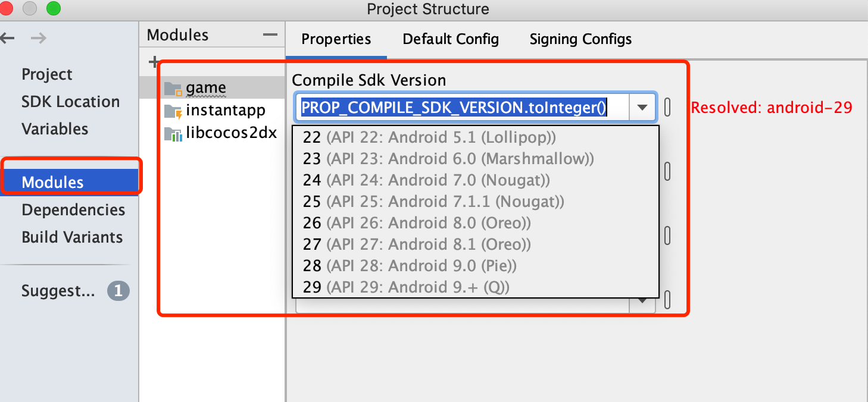Open the Dependencies section in sidebar
Image resolution: width=868 pixels, height=402 pixels.
[73, 210]
